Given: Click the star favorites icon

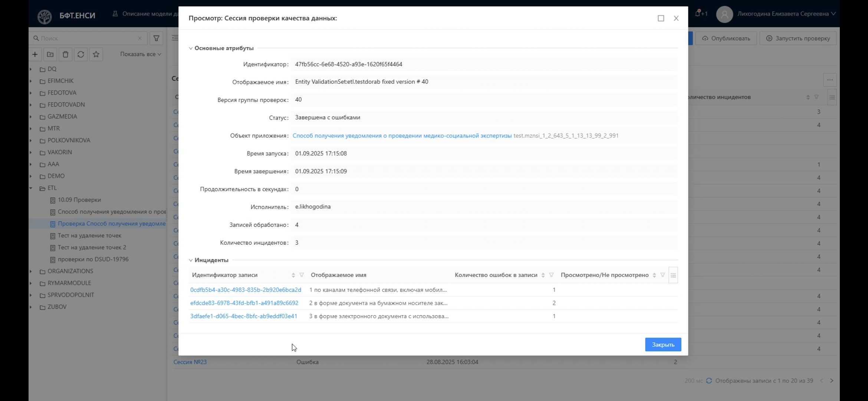Looking at the screenshot, I should tap(96, 54).
